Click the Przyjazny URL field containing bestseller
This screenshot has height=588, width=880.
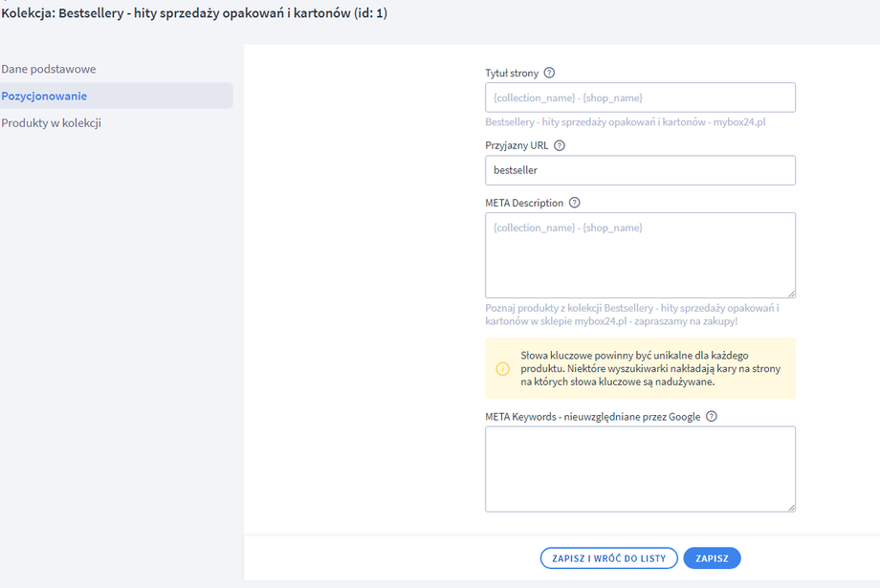[640, 170]
